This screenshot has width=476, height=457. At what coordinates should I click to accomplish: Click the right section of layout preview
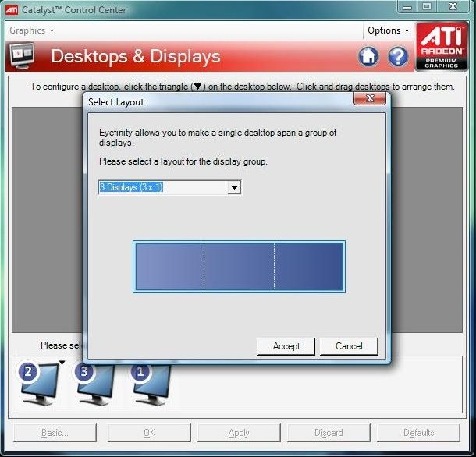[309, 267]
